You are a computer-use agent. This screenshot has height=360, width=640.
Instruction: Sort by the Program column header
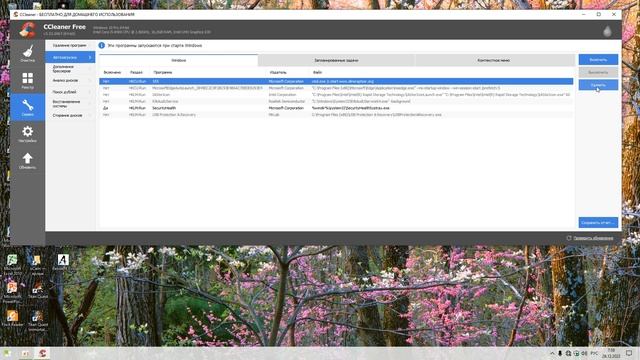click(x=163, y=72)
